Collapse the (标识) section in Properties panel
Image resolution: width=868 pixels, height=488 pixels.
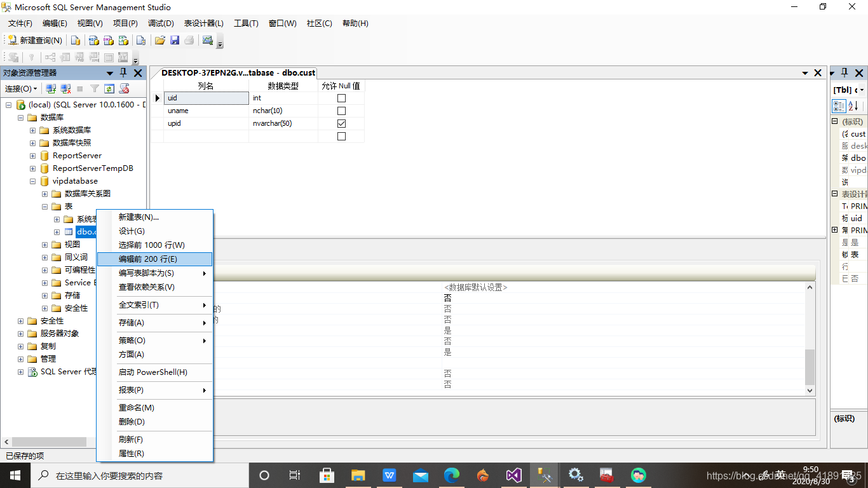[835, 121]
